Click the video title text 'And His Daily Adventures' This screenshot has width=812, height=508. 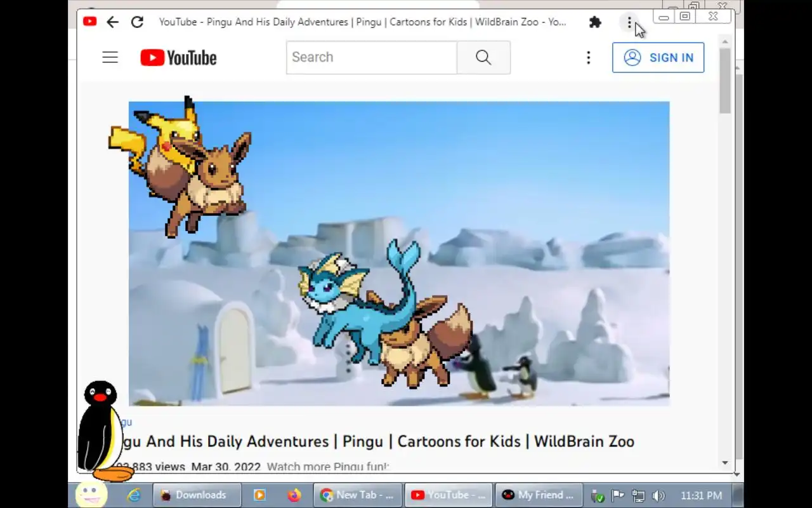238,441
